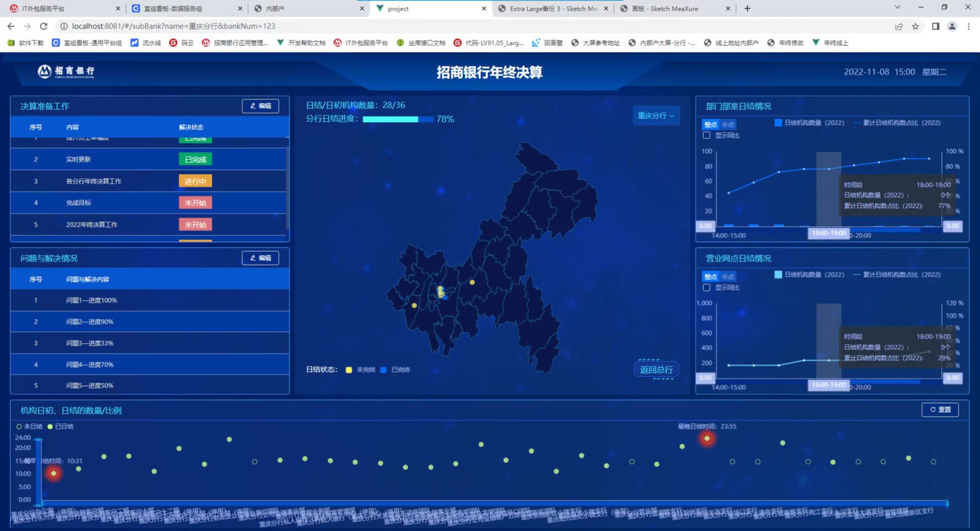
Task: Click the blue 已完结 legend swatch
Action: pos(383,370)
